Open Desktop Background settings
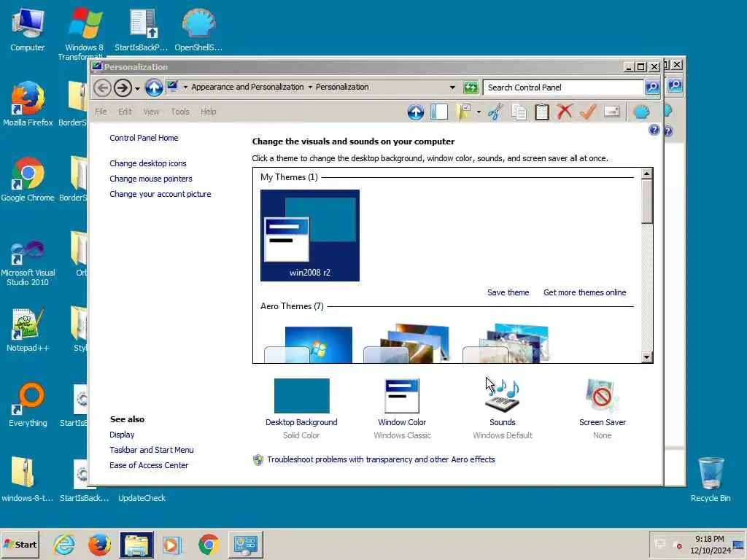 tap(301, 409)
